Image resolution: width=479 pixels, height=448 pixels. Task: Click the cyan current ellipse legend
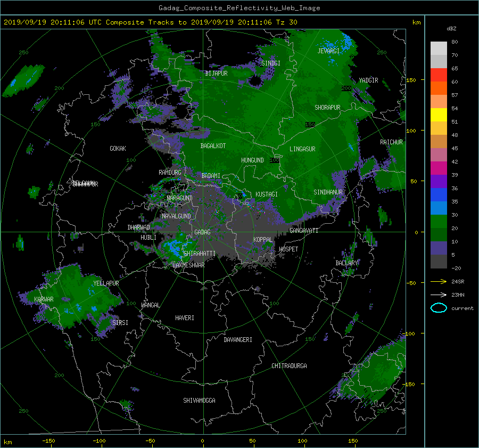[439, 308]
